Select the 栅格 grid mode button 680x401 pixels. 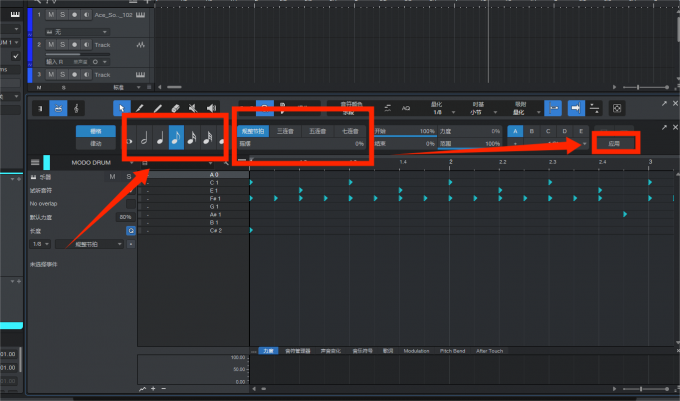[x=96, y=131]
